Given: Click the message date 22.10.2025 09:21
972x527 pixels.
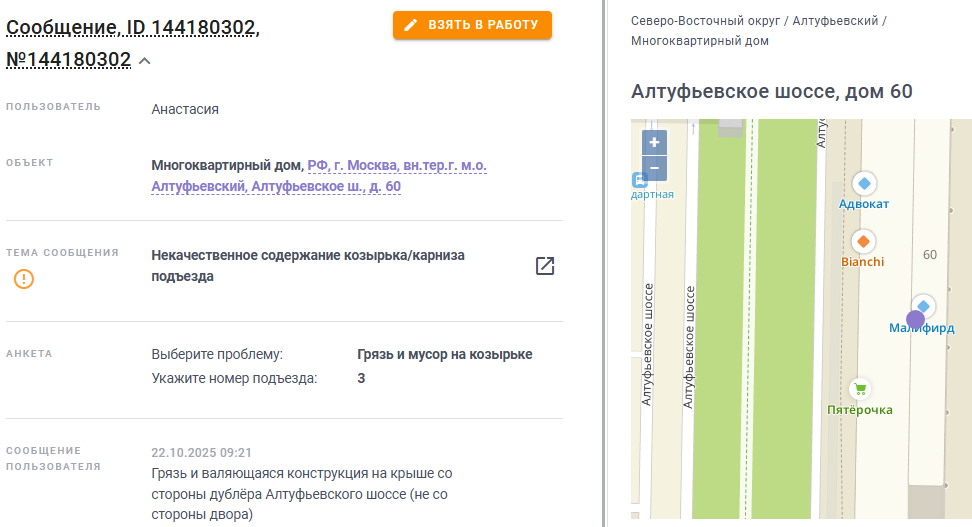Looking at the screenshot, I should [x=201, y=453].
